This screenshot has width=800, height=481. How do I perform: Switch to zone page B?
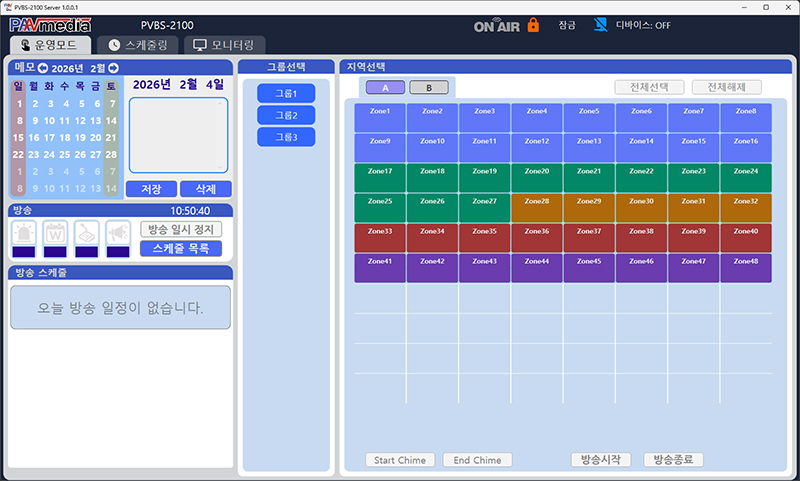pos(428,88)
